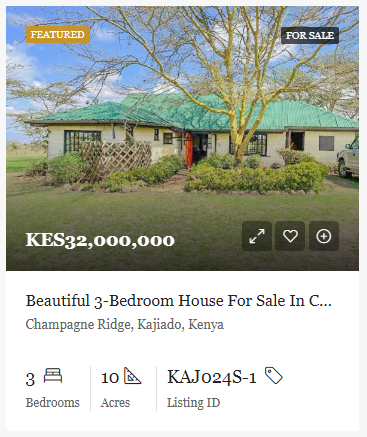
Task: Click Champagne Ridge, Kajiado, Kenya address
Action: coord(125,324)
